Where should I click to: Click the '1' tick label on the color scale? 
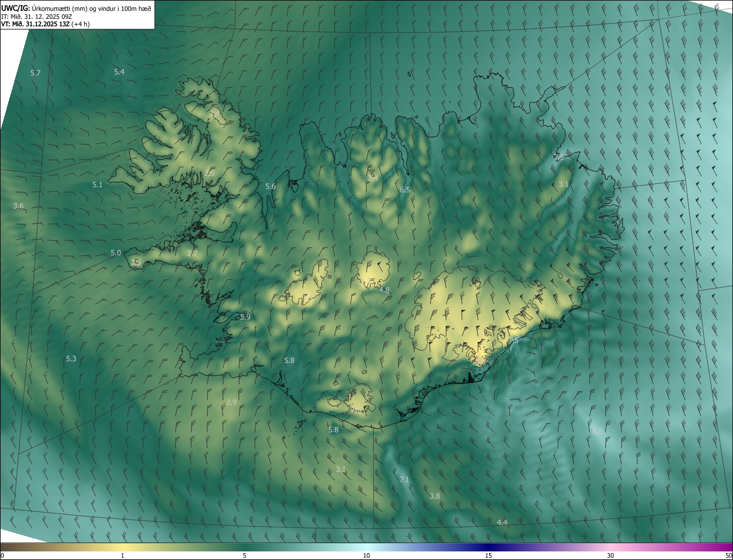coord(123,556)
